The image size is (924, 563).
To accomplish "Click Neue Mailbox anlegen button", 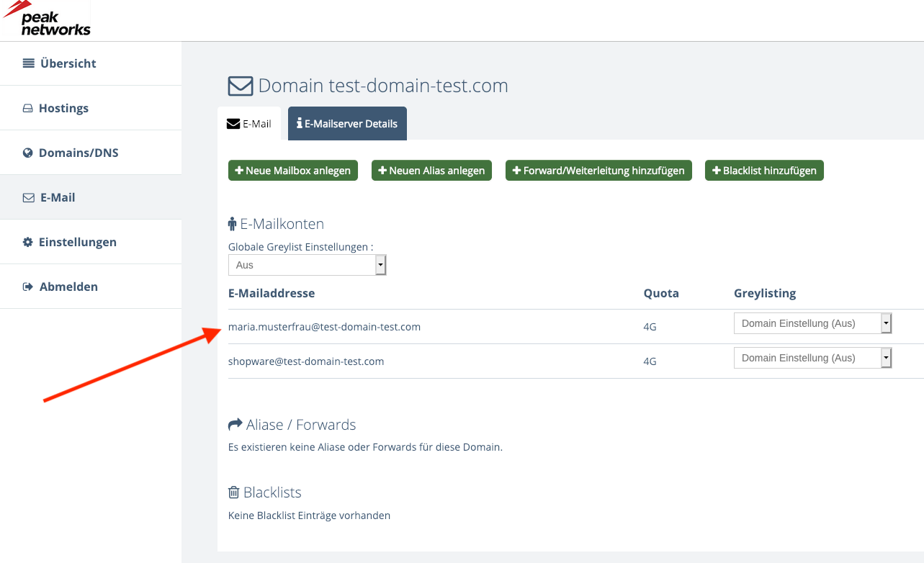I will 293,171.
